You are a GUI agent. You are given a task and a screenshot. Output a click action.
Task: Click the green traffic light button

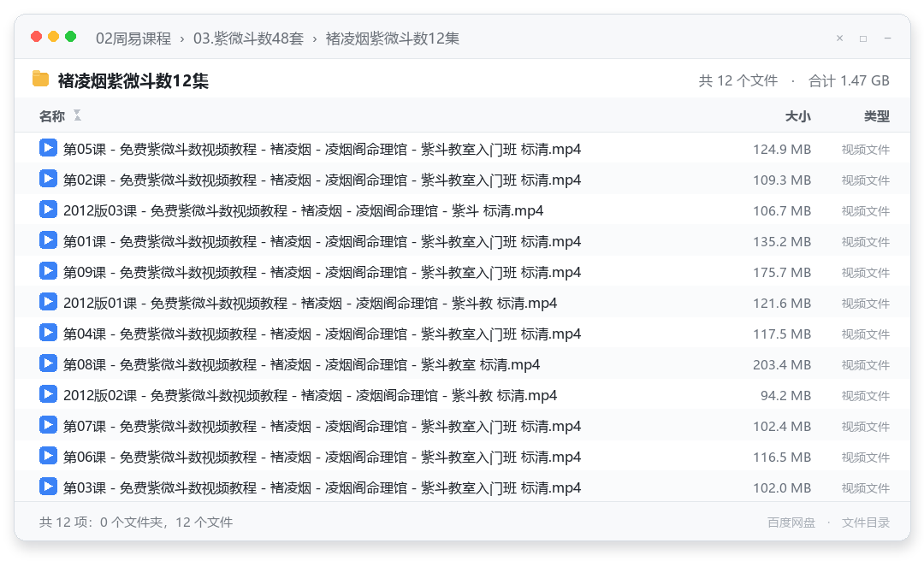[x=71, y=37]
